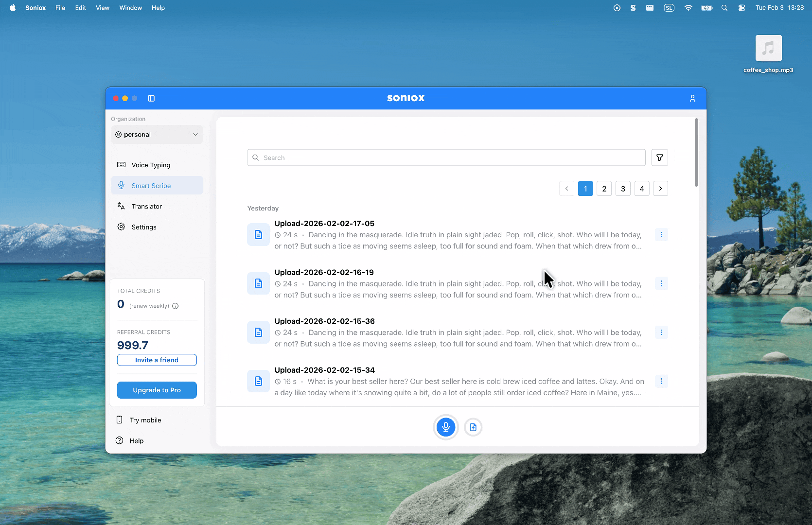Start recording with the microphone button

(x=445, y=427)
